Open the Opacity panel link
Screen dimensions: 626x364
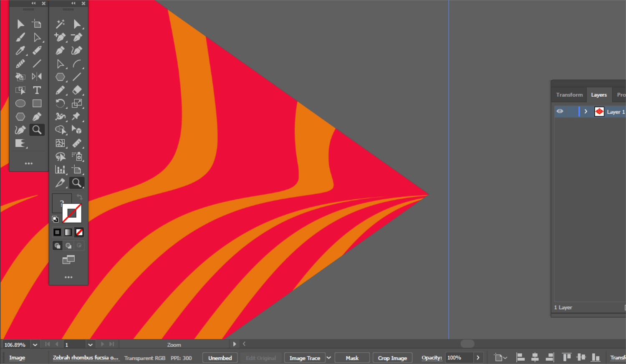point(432,358)
